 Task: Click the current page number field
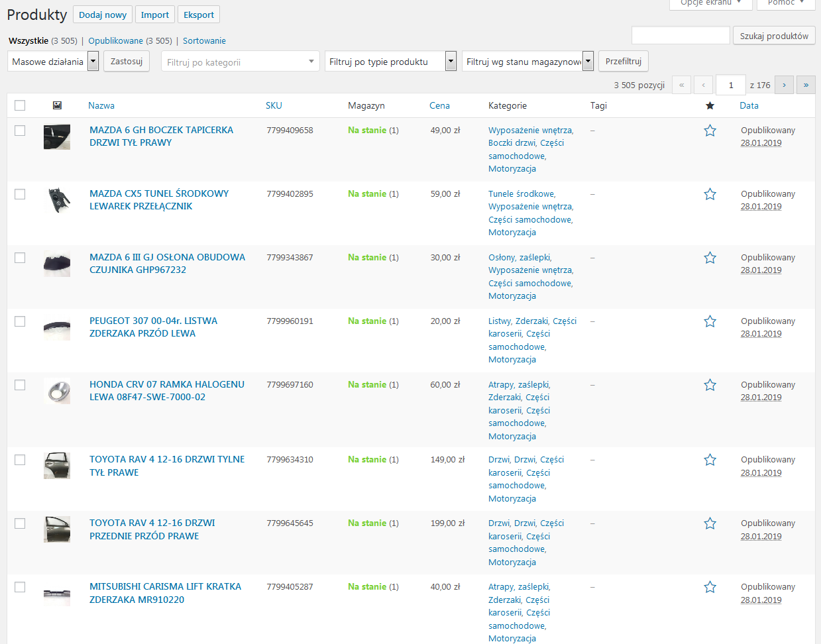click(x=731, y=85)
